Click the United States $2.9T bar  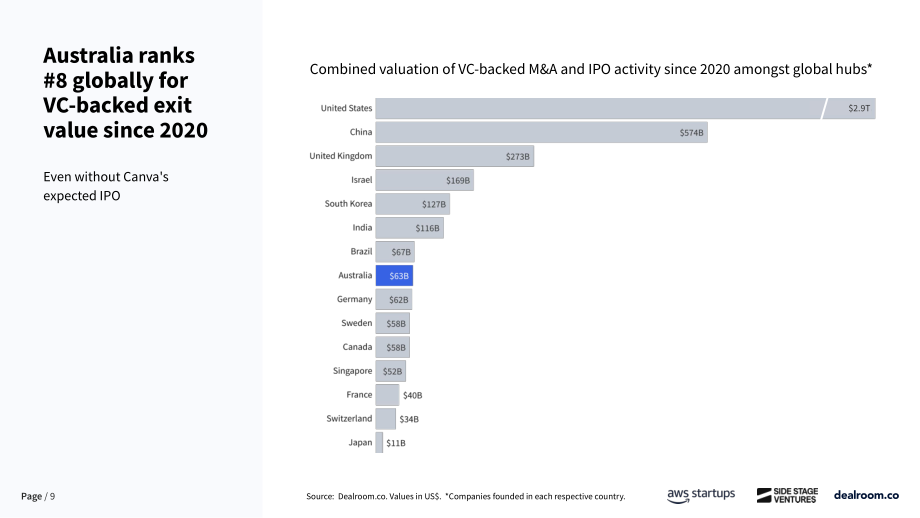coord(625,109)
